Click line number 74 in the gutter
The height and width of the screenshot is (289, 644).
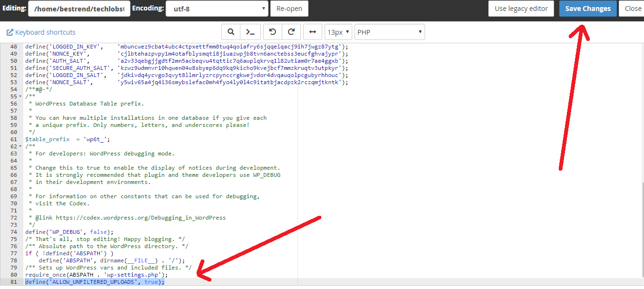coord(13,232)
